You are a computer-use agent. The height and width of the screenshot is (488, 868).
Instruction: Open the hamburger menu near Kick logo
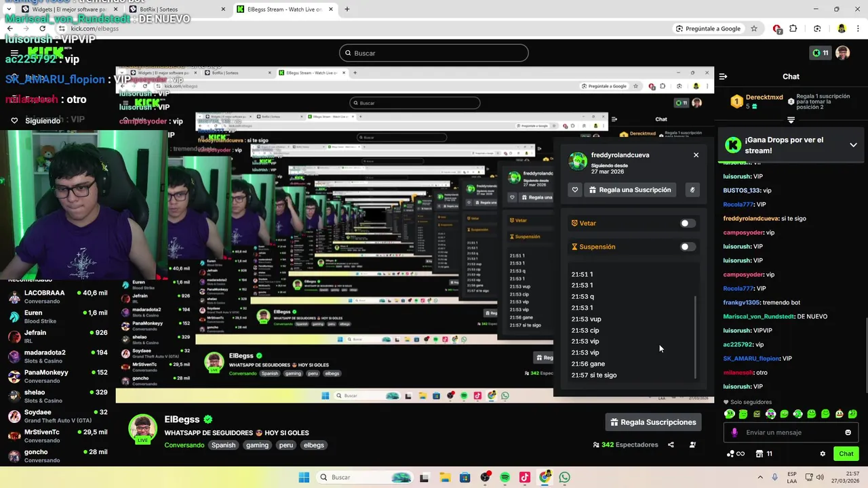pyautogui.click(x=14, y=53)
